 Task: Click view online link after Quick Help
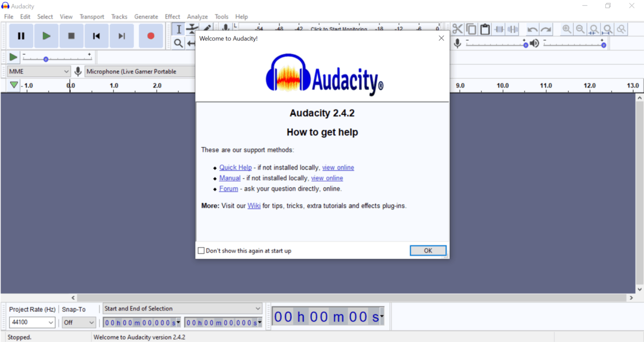click(338, 168)
